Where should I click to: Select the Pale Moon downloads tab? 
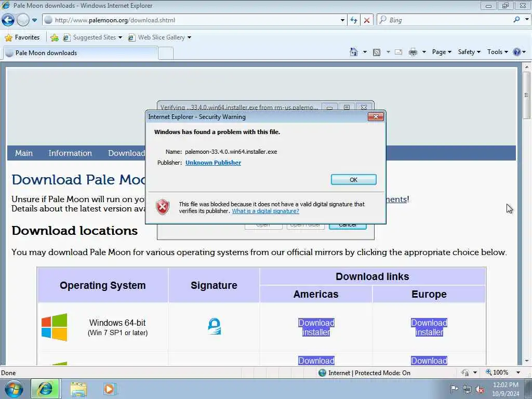click(x=80, y=53)
